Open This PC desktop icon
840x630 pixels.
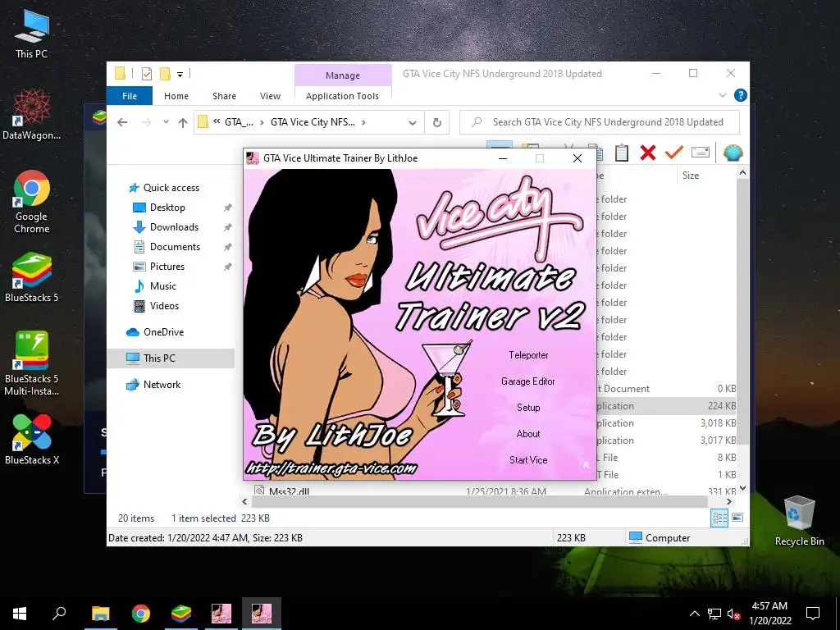point(32,34)
